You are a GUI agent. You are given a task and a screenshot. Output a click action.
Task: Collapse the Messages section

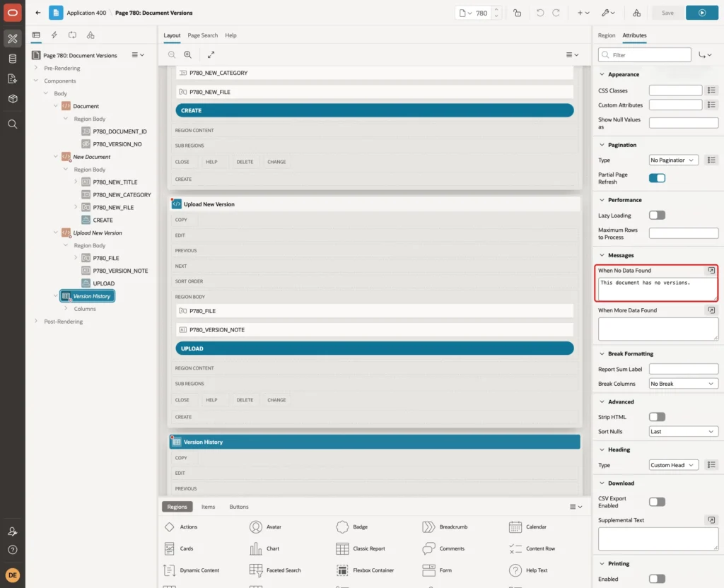pos(602,255)
